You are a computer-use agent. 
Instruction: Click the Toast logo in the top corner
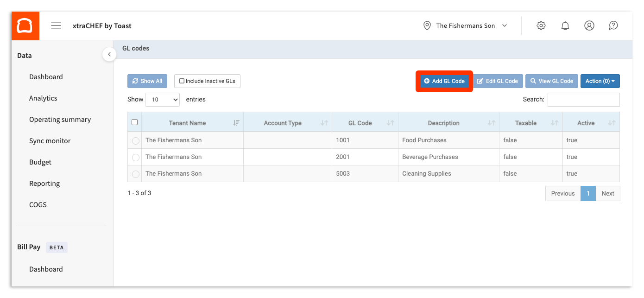pyautogui.click(x=25, y=25)
